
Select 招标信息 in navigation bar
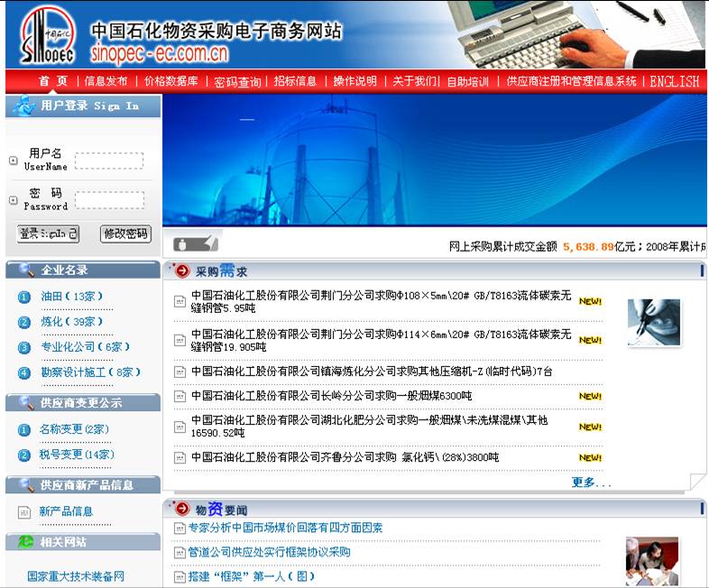tap(295, 81)
